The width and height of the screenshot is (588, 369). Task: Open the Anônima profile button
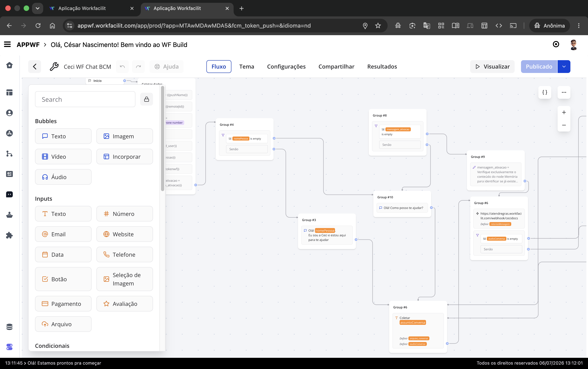pos(549,26)
